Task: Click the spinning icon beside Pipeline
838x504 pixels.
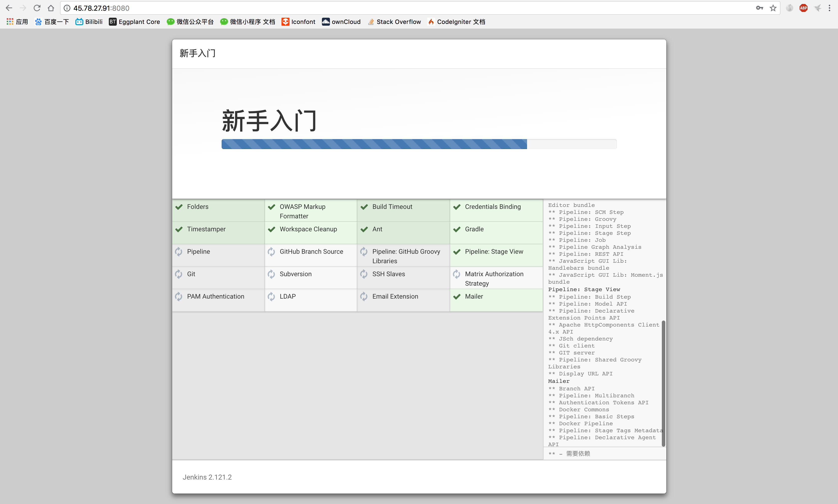Action: pyautogui.click(x=178, y=252)
